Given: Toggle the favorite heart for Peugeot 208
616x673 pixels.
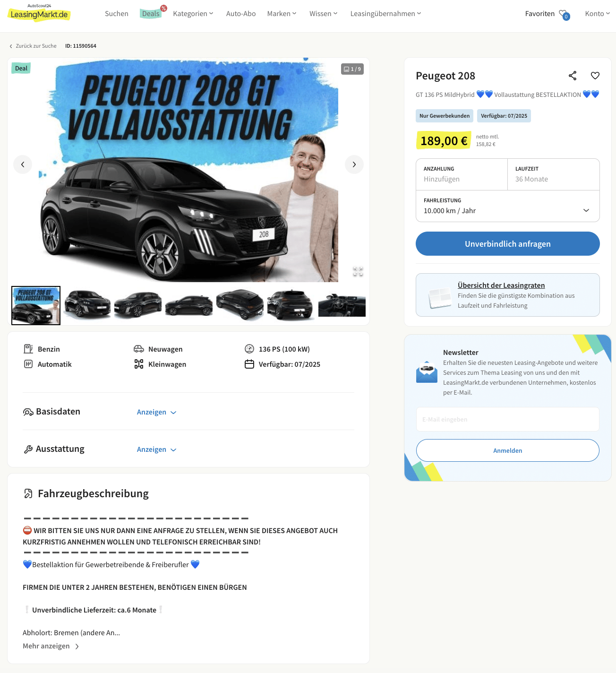Looking at the screenshot, I should click(595, 76).
